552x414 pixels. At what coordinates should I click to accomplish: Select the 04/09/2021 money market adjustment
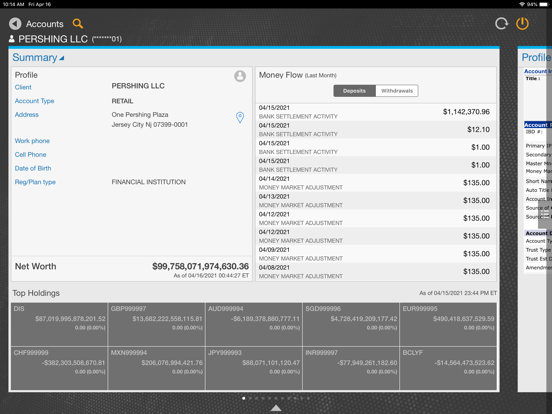click(x=376, y=254)
